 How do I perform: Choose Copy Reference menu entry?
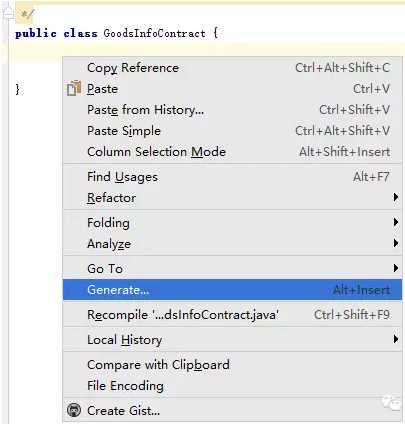point(232,68)
